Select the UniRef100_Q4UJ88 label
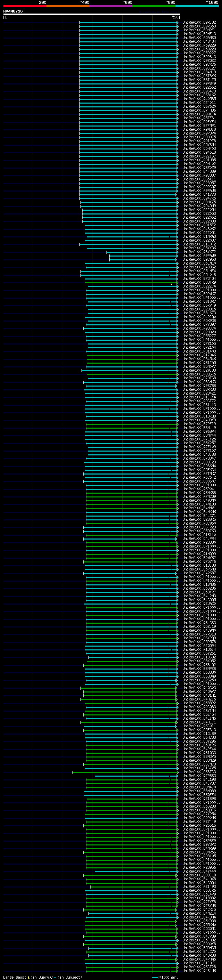 click(199, 454)
